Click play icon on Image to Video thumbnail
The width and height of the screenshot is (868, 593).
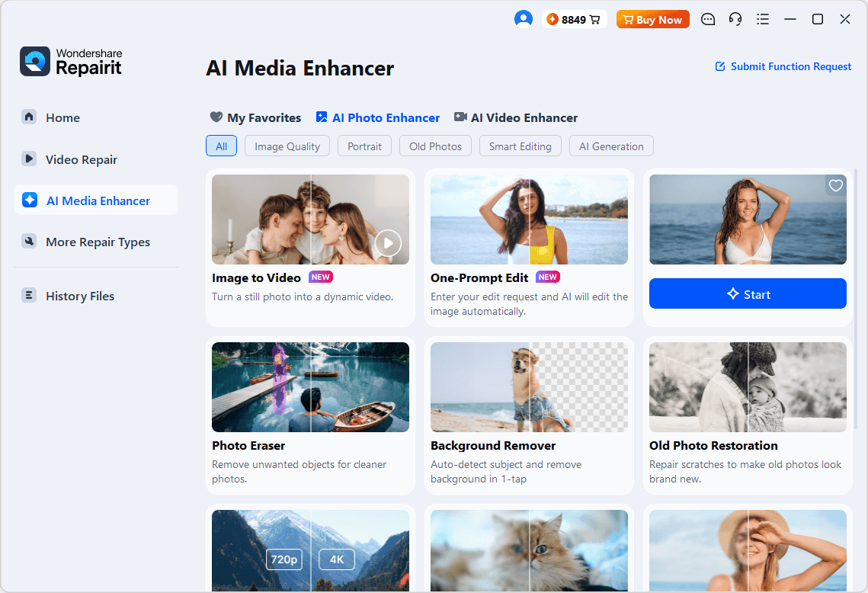[x=388, y=243]
